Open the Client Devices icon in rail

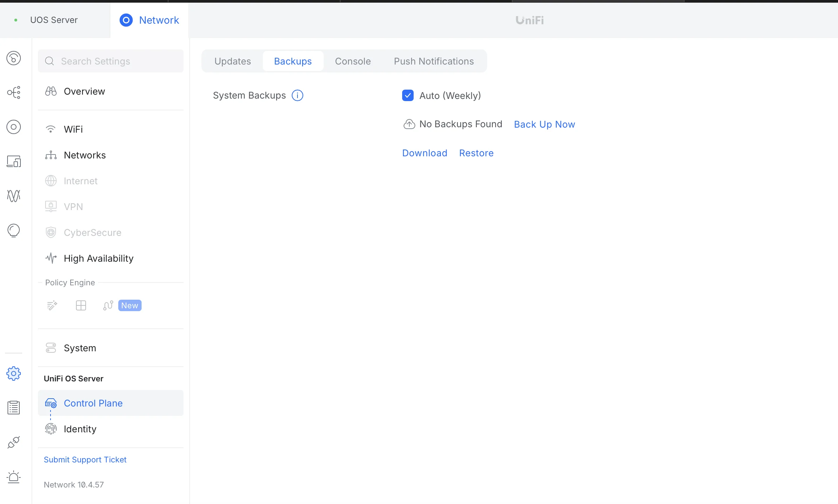coord(14,161)
